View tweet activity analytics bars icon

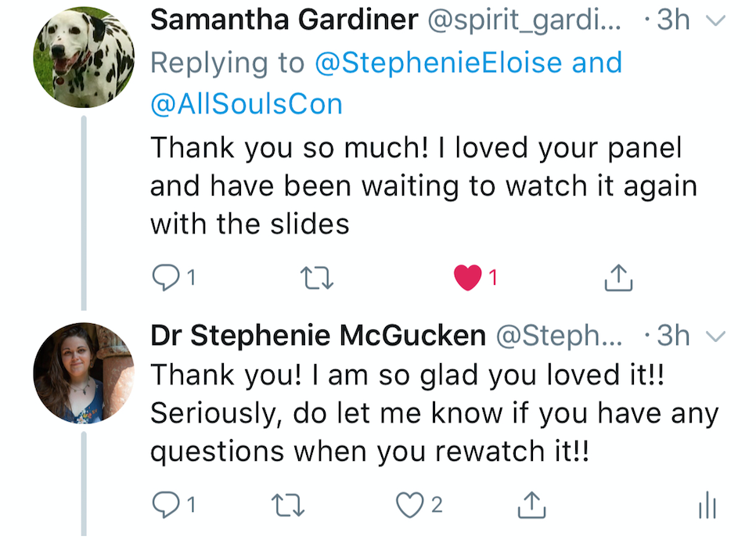(x=707, y=506)
